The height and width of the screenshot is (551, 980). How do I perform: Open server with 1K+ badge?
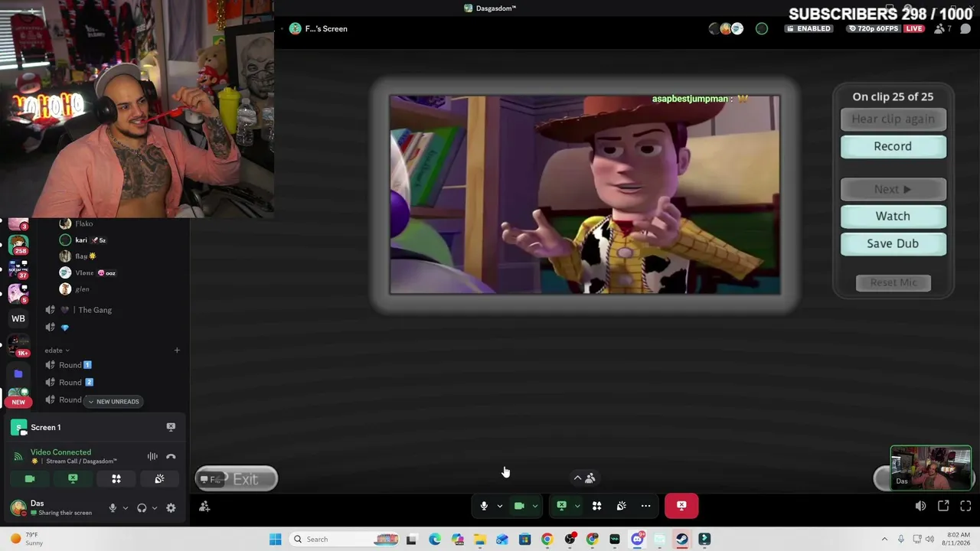18,344
